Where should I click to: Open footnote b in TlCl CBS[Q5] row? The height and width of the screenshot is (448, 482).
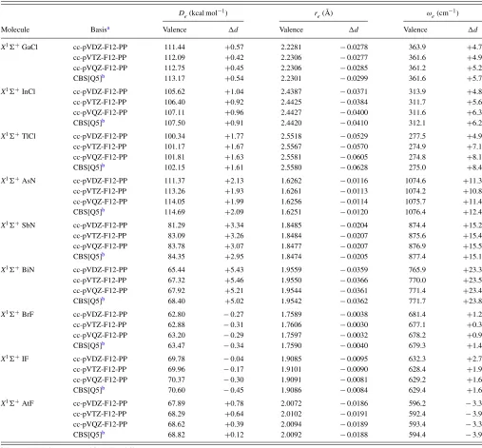103,166
